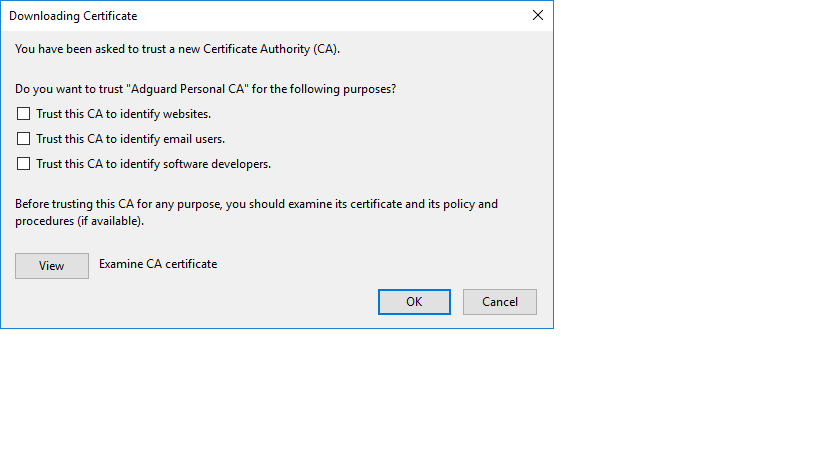Confirm the dialog with OK
This screenshot has width=819, height=460.
click(414, 302)
